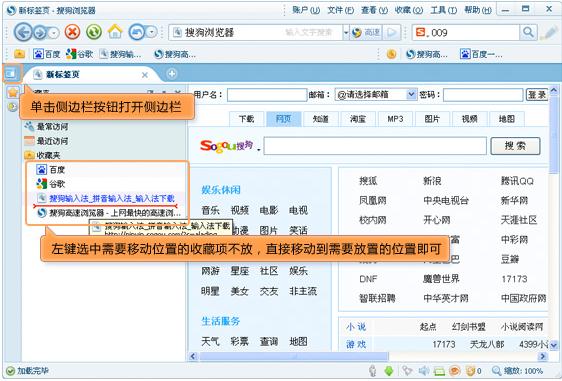This screenshot has height=381, width=562.
Task: Toggle the speaker mute icon in status bar
Action: coord(424,371)
